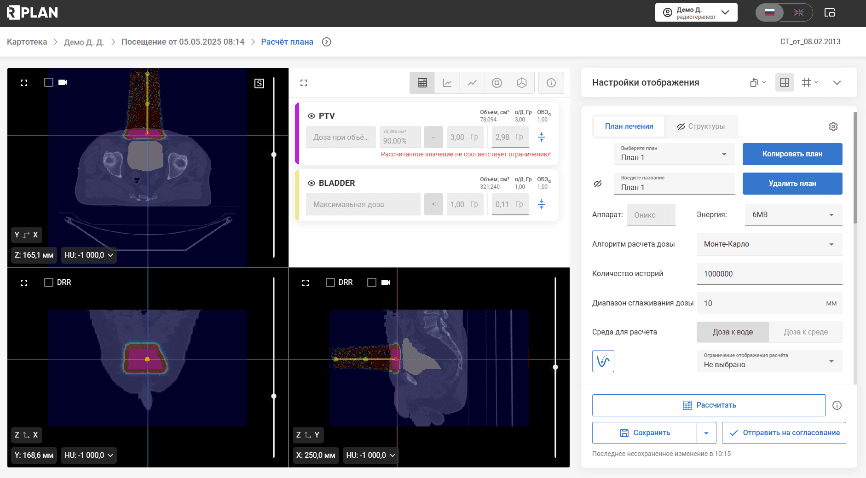Open the grid options dropdown
This screenshot has width=866, height=478.
pyautogui.click(x=810, y=83)
